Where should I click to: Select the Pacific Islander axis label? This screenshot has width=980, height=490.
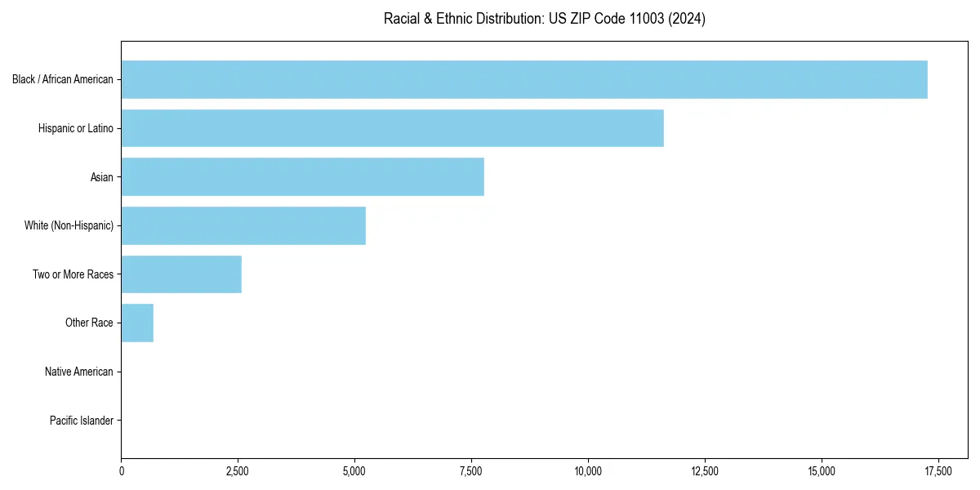(82, 421)
